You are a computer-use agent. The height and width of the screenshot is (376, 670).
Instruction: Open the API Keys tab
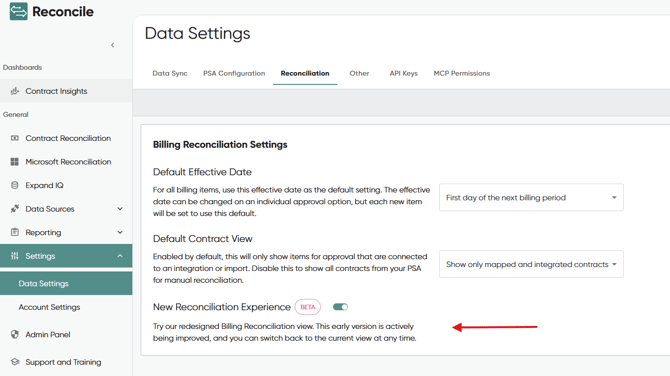403,73
